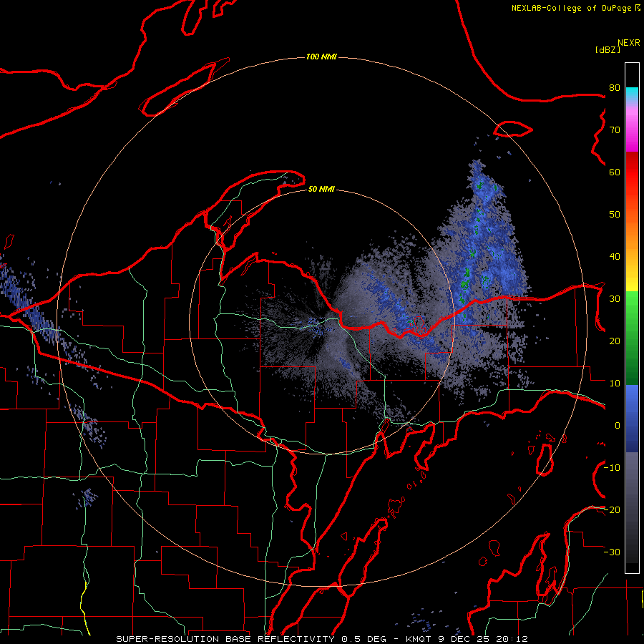Image resolution: width=644 pixels, height=644 pixels.
Task: Click the 40 dBZ scale value
Action: click(615, 257)
